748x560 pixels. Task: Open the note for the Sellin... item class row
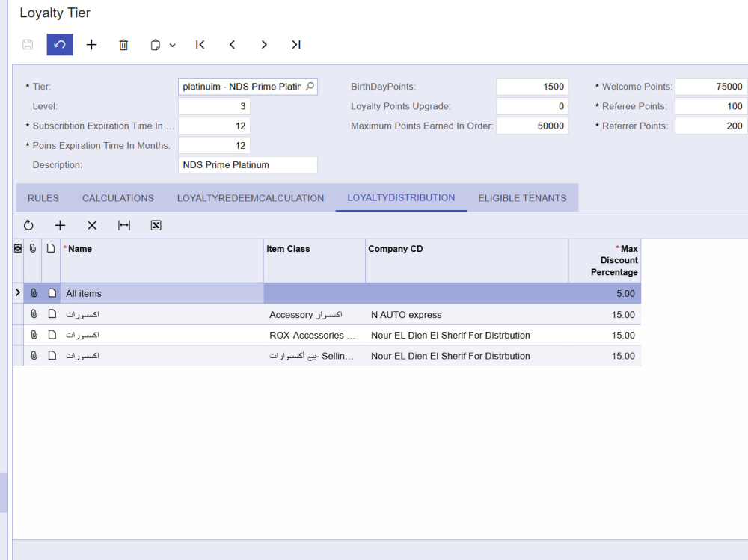click(52, 355)
